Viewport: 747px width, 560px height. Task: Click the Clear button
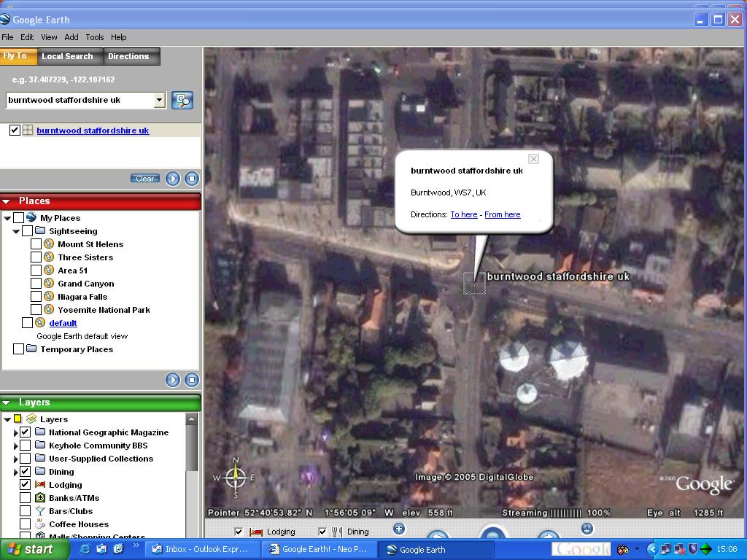[145, 179]
